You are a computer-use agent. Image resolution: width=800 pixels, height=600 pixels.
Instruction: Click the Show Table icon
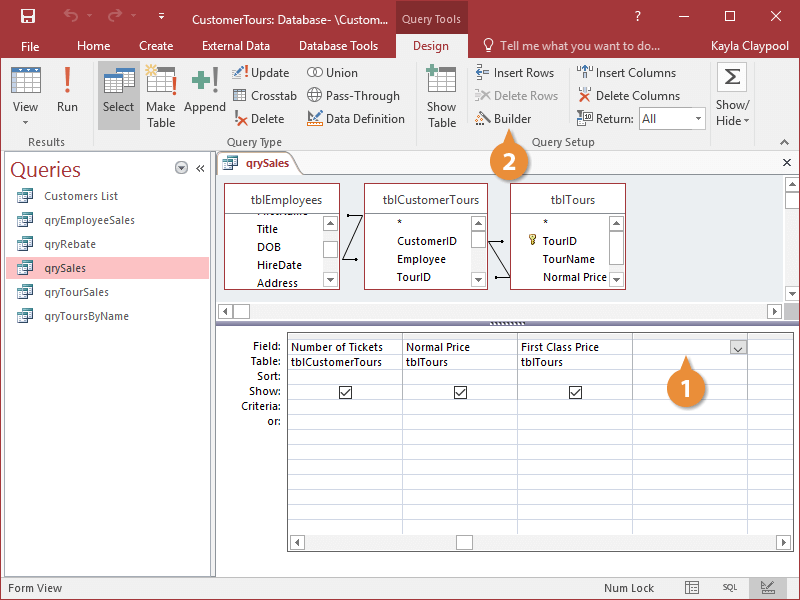pyautogui.click(x=441, y=90)
